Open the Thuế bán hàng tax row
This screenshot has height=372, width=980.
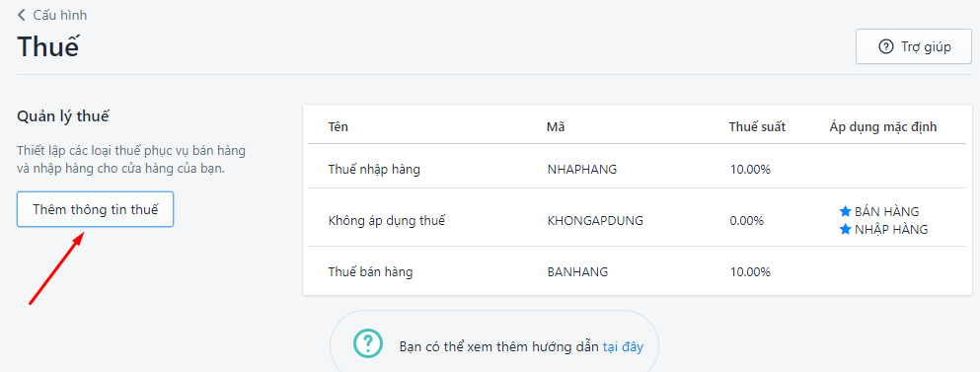(x=638, y=272)
